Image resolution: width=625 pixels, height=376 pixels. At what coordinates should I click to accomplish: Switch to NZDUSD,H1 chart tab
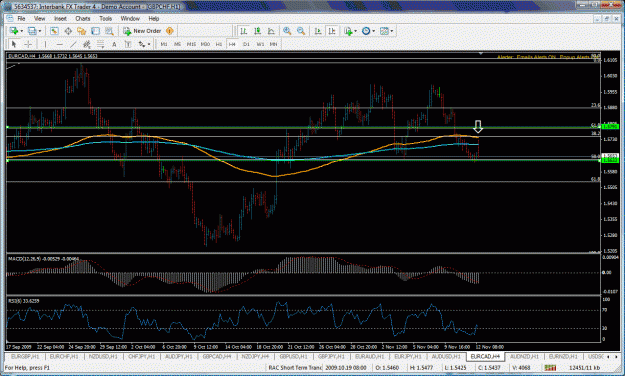pos(103,356)
